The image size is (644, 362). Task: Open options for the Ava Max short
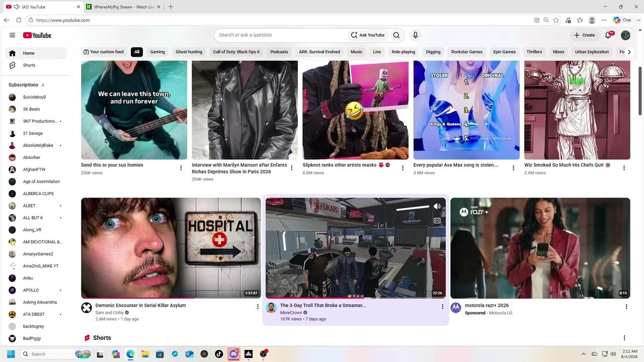point(513,168)
